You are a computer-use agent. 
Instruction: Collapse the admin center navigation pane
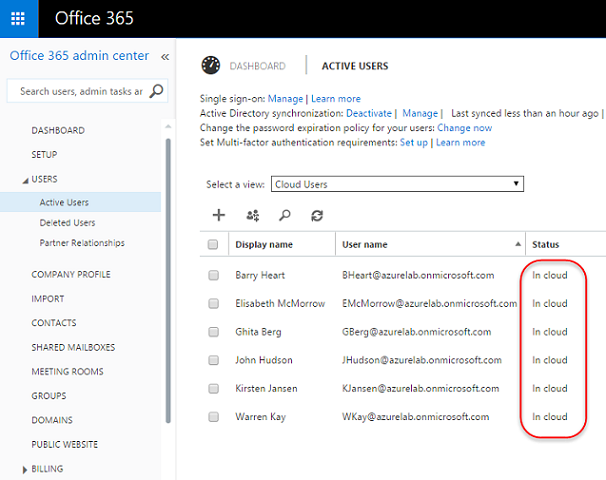165,57
